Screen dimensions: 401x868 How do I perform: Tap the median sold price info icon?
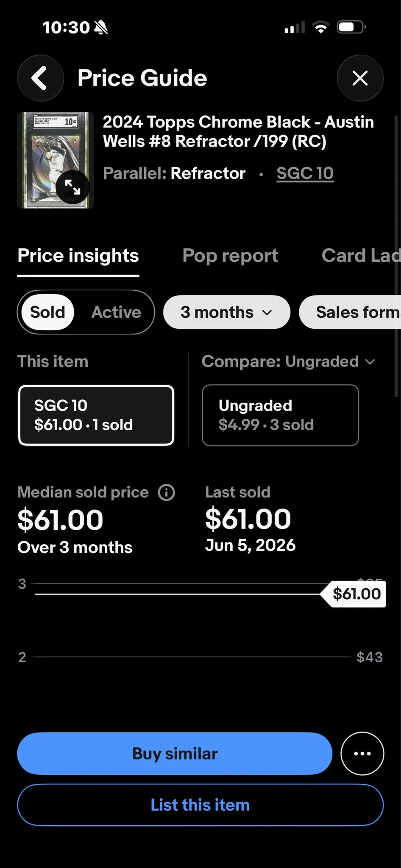coord(166,492)
